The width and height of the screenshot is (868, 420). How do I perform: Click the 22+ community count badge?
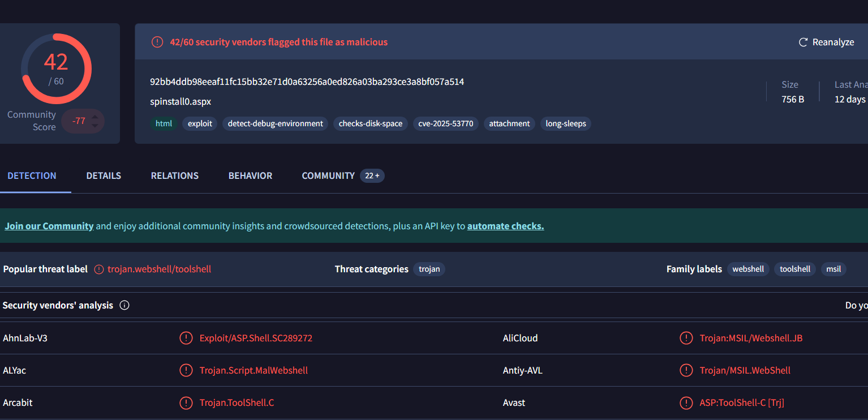[x=372, y=176]
